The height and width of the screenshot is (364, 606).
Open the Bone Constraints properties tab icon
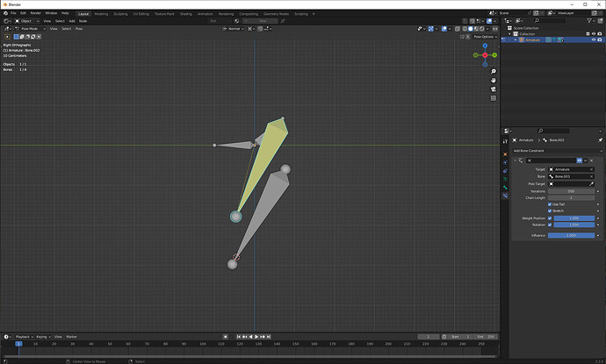pyautogui.click(x=505, y=196)
